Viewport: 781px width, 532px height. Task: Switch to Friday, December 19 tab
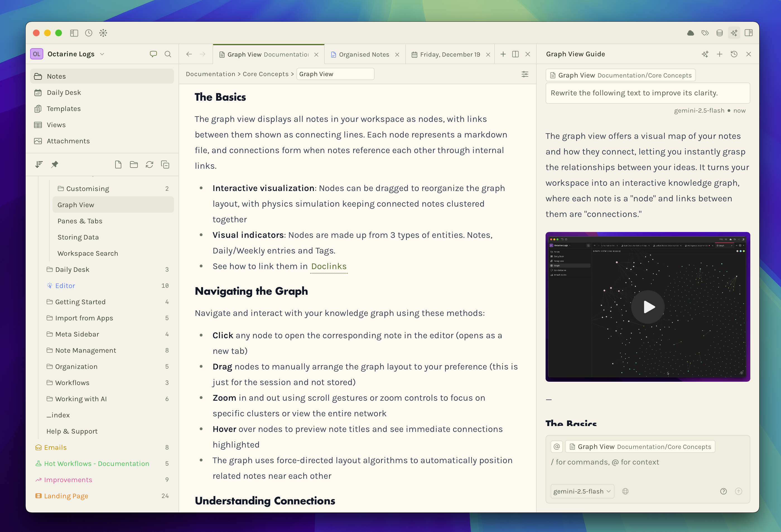(x=450, y=54)
